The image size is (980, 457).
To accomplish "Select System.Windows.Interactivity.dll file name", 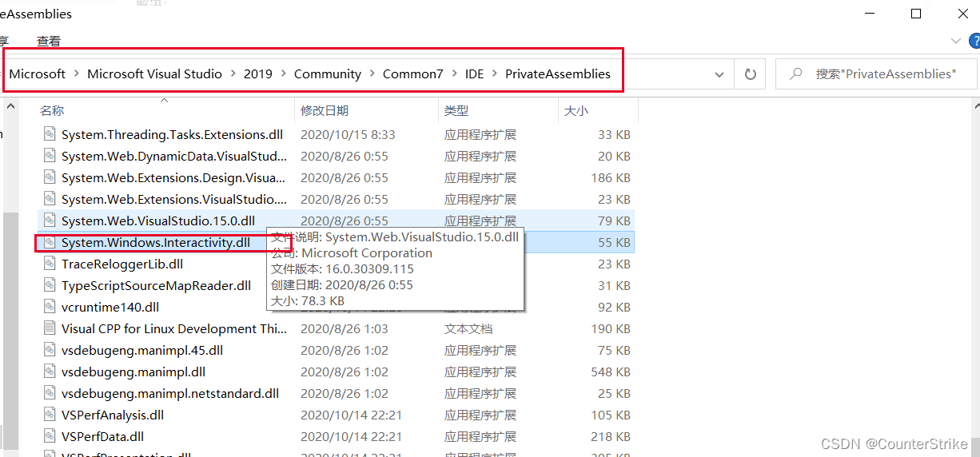I will [x=156, y=242].
